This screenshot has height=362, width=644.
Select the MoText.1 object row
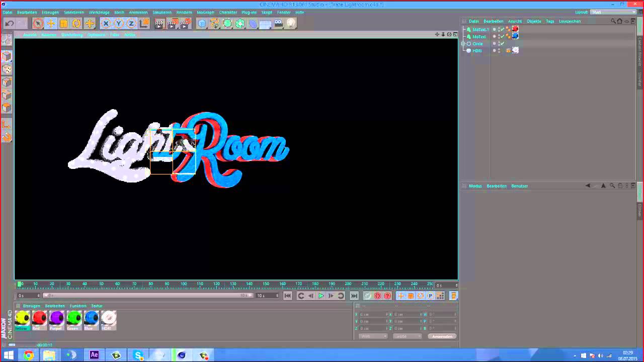coord(480,30)
